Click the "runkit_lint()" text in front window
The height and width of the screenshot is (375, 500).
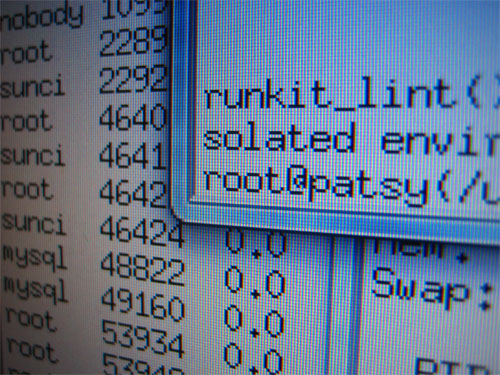point(353,93)
